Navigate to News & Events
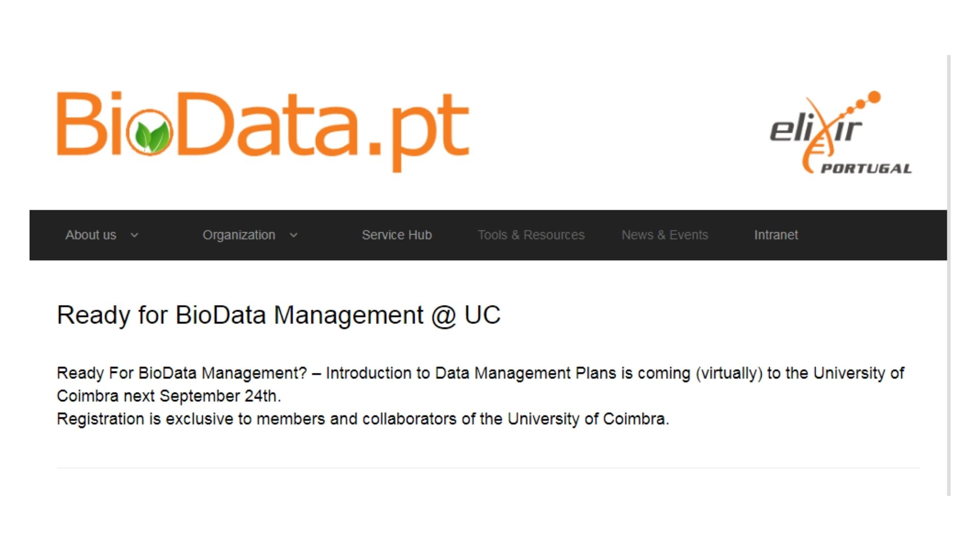This screenshot has height=551, width=980. click(665, 235)
